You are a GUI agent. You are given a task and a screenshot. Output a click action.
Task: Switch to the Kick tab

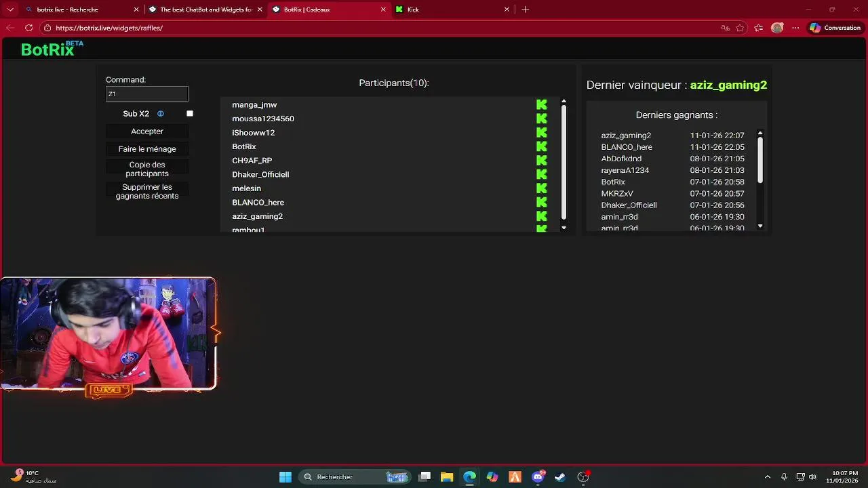[x=452, y=9]
